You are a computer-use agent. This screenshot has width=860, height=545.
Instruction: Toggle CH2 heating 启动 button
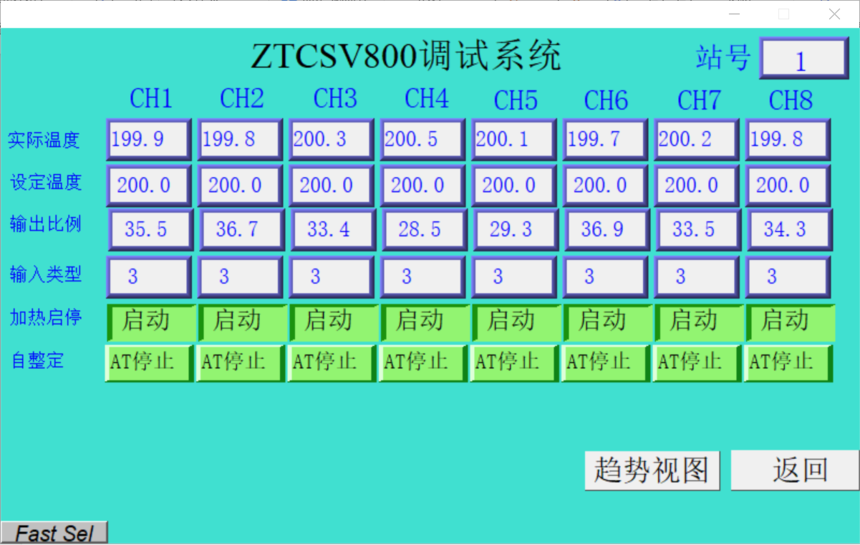pos(242,323)
